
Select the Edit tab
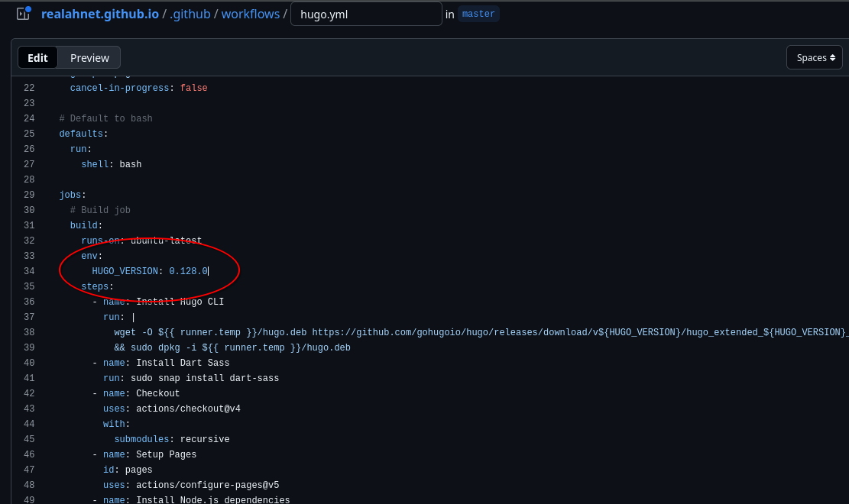37,57
